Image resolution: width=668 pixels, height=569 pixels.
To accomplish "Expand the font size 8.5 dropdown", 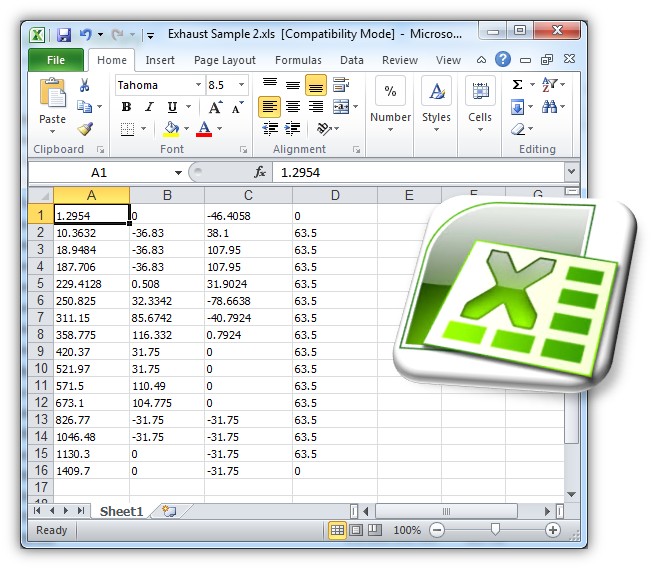I will pyautogui.click(x=242, y=86).
